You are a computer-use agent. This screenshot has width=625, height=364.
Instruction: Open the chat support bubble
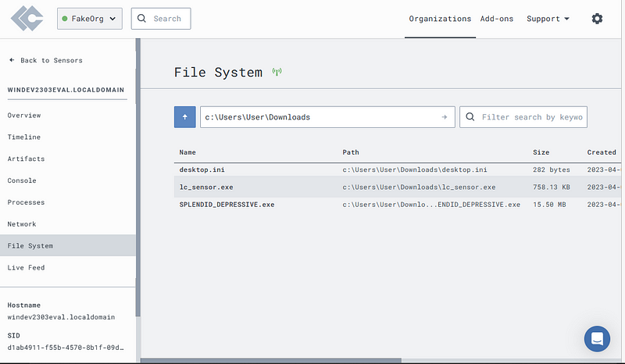[x=597, y=339]
